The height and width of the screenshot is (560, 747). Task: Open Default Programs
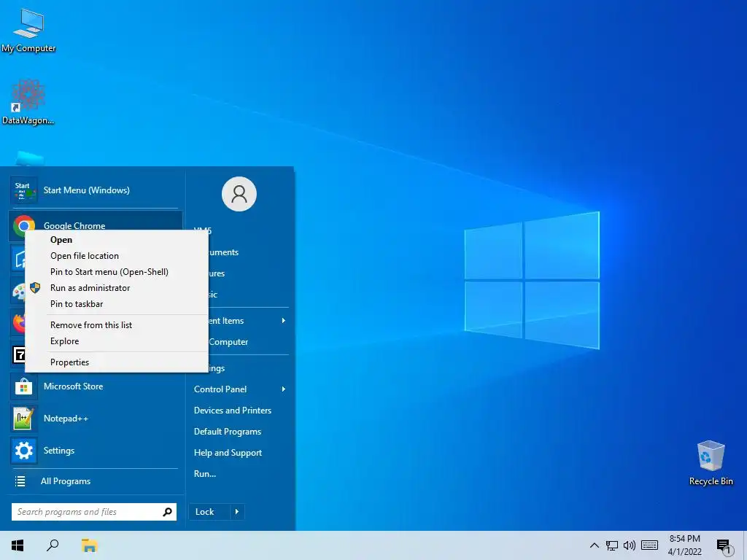click(228, 432)
